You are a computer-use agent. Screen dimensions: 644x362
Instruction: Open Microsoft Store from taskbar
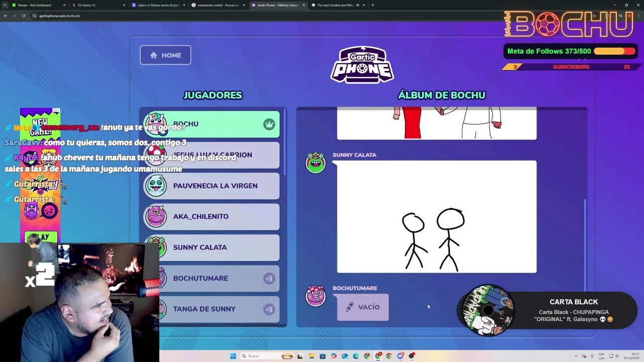tap(323, 356)
